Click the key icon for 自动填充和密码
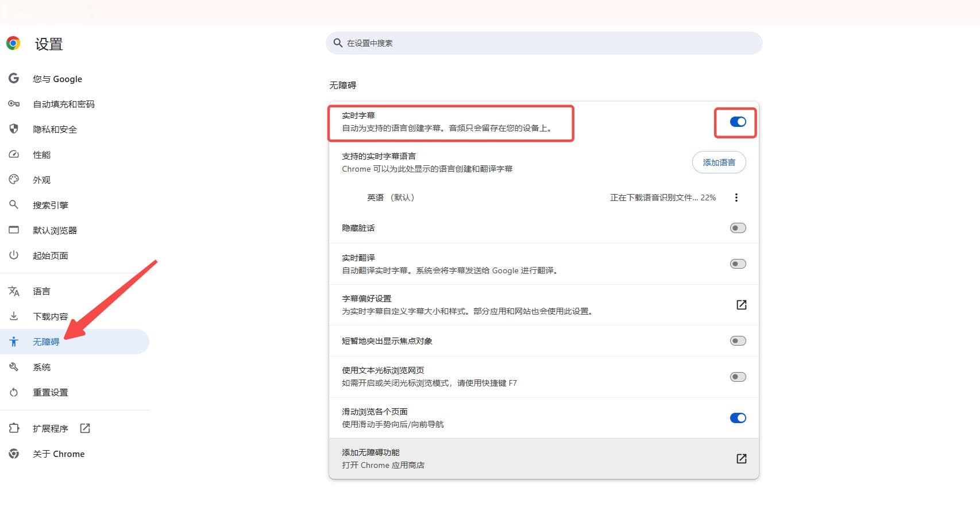The width and height of the screenshot is (980, 519). point(14,104)
